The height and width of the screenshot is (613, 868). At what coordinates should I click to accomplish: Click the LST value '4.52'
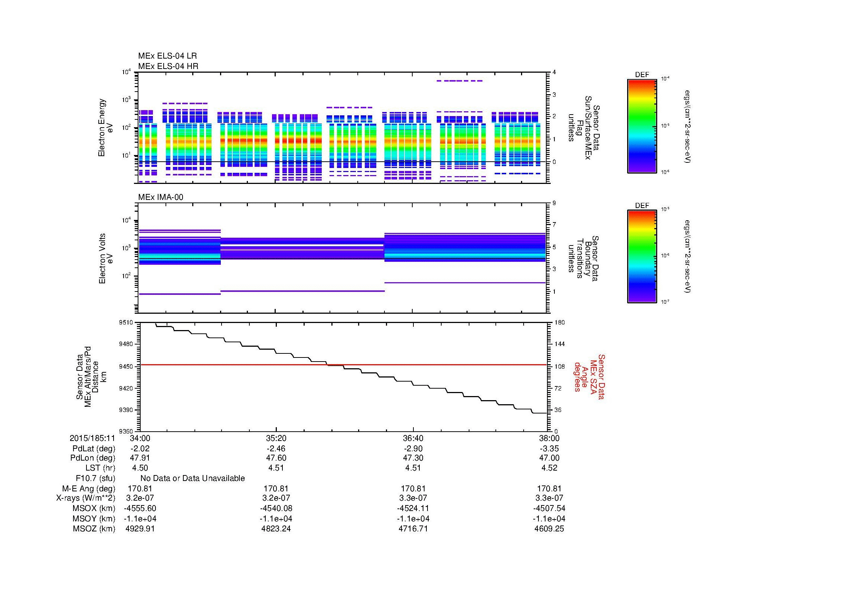click(549, 468)
